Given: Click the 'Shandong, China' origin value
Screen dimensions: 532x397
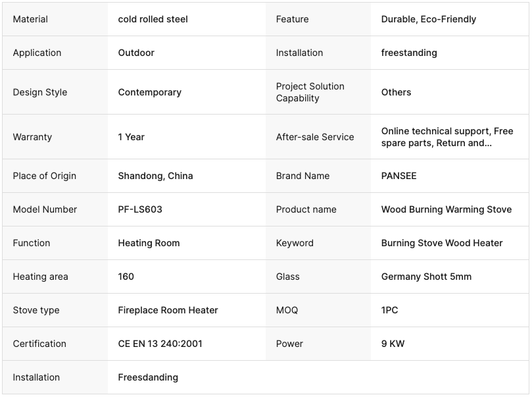Looking at the screenshot, I should 155,176.
